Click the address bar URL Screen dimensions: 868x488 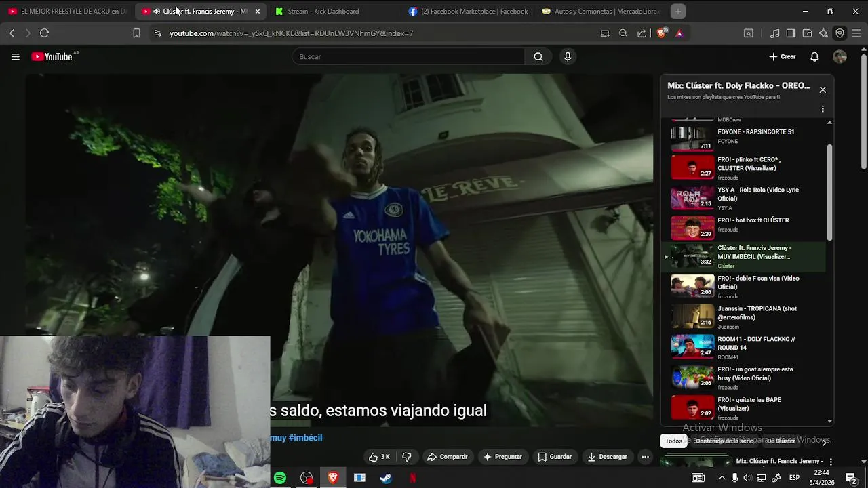[x=291, y=33]
